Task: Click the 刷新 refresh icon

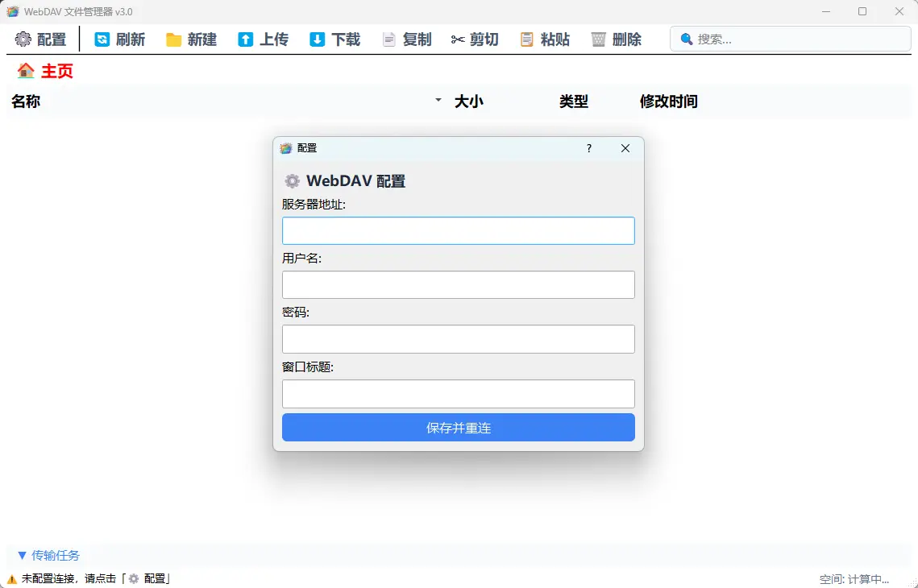Action: (x=102, y=39)
